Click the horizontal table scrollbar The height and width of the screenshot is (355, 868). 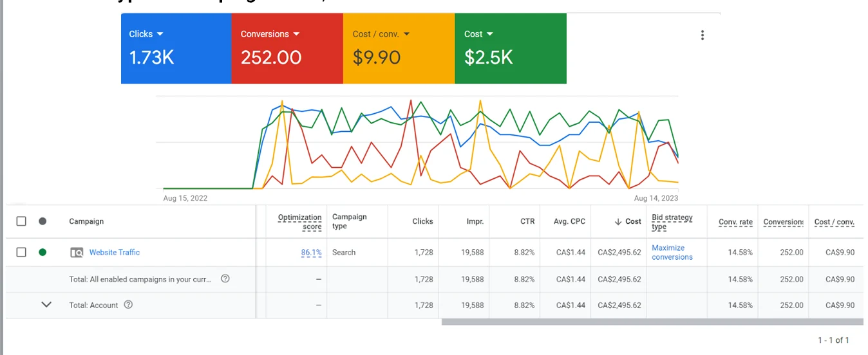point(652,322)
